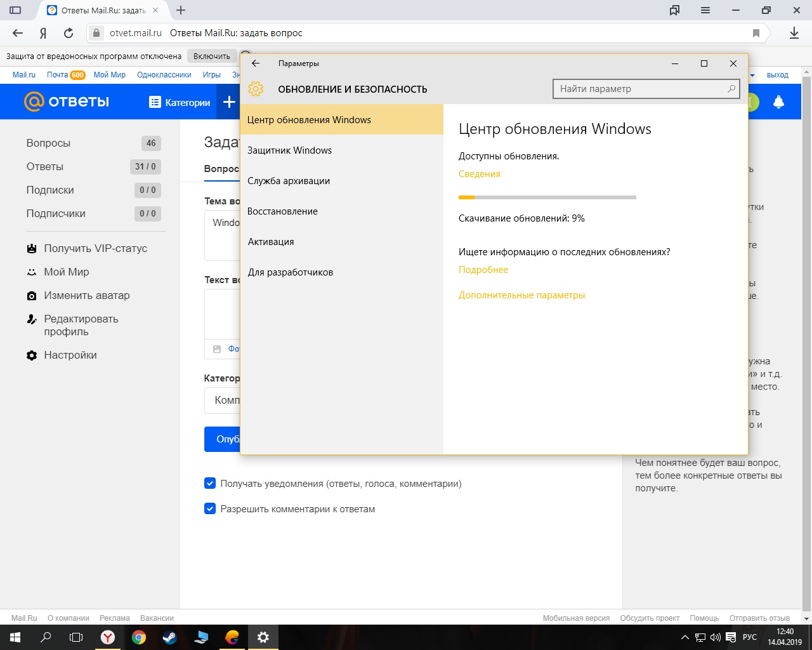
Task: Open Windows Start menu
Action: [15, 637]
